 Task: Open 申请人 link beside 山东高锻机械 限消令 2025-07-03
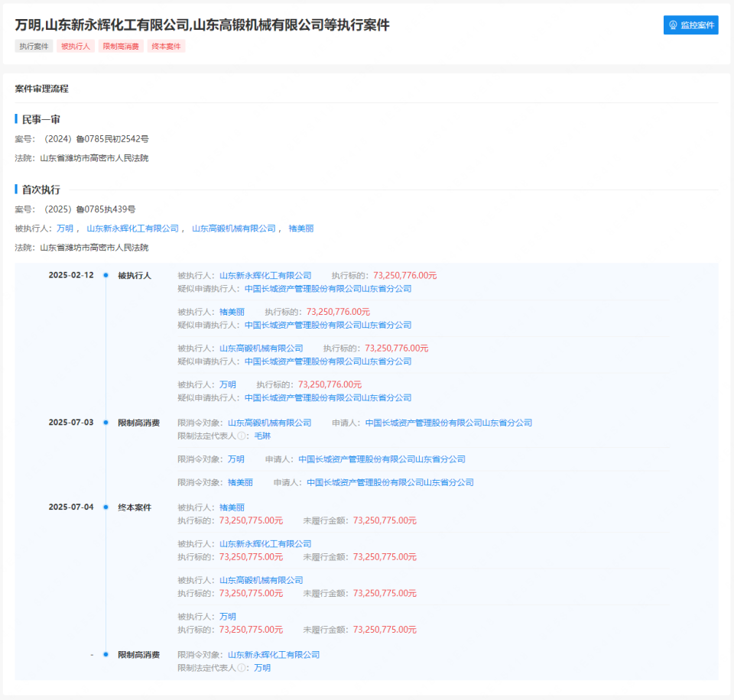pyautogui.click(x=449, y=423)
